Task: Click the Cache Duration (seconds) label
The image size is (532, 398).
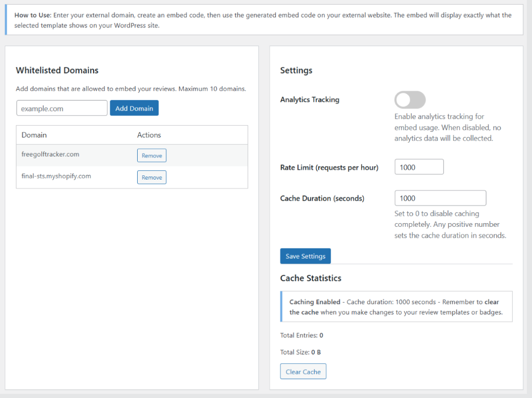Action: click(322, 198)
